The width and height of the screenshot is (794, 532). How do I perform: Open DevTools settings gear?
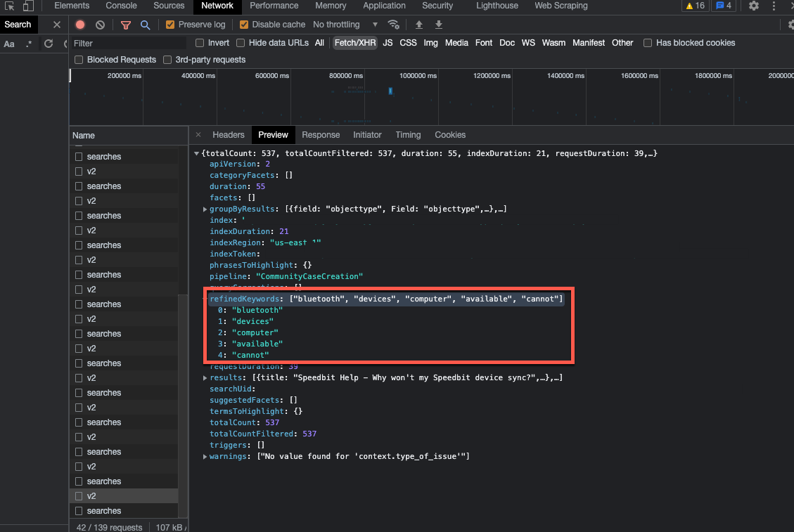click(753, 6)
